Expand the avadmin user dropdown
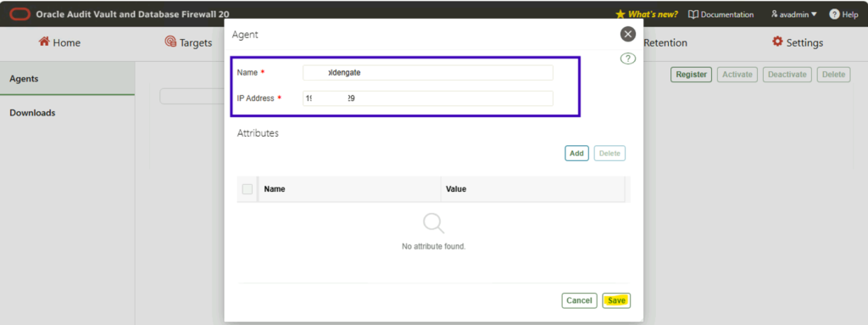 pos(793,14)
